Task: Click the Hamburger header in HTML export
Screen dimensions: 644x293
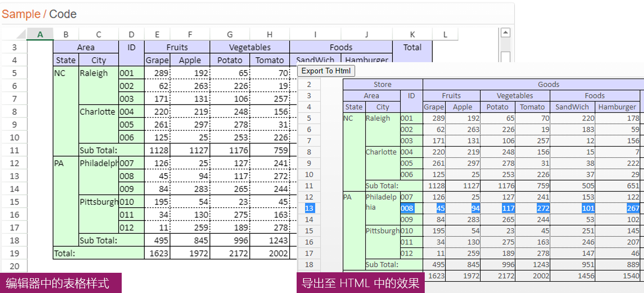Action: pos(618,107)
